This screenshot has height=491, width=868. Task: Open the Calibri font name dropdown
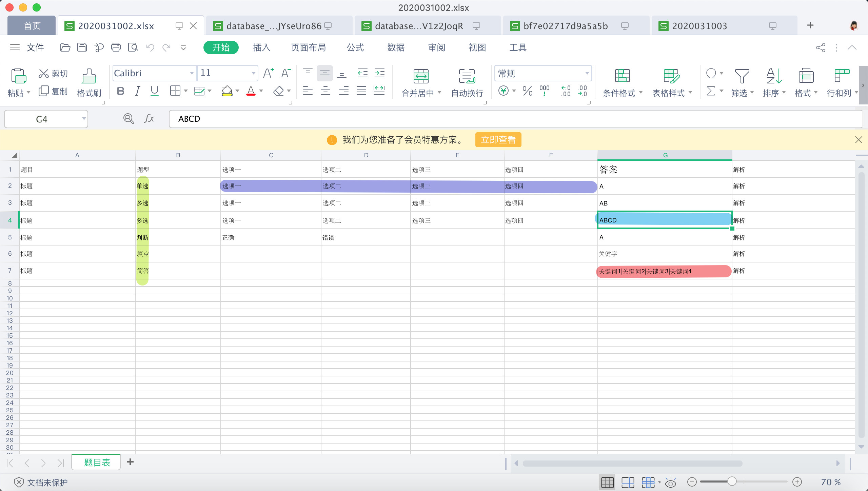click(192, 73)
